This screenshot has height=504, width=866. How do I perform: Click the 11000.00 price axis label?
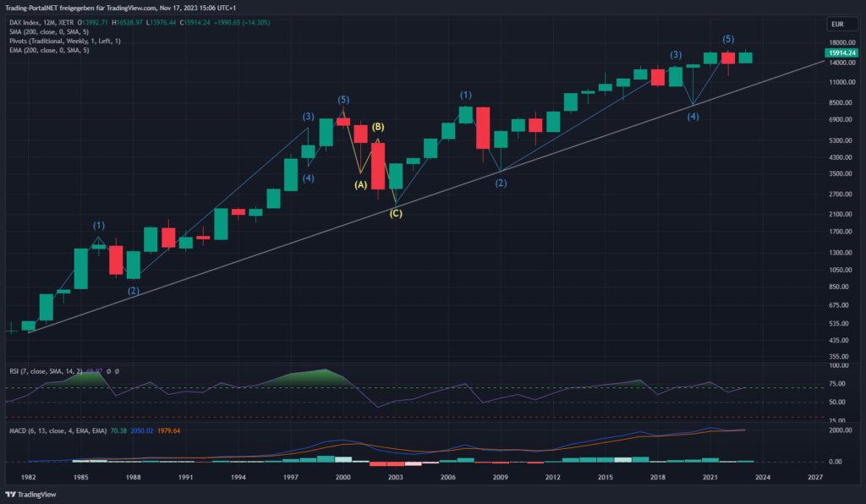coord(842,82)
